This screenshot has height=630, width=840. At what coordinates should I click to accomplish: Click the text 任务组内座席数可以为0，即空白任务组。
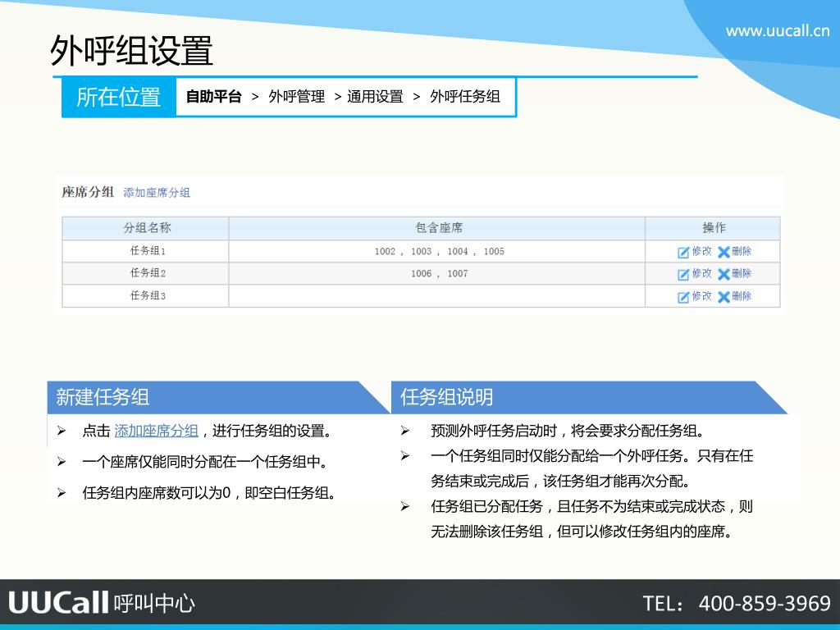(x=209, y=493)
